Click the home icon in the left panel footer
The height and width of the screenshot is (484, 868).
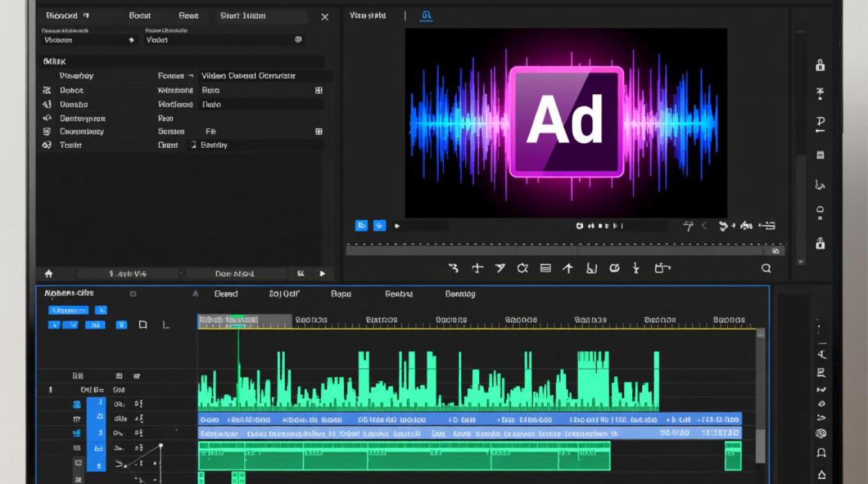48,274
